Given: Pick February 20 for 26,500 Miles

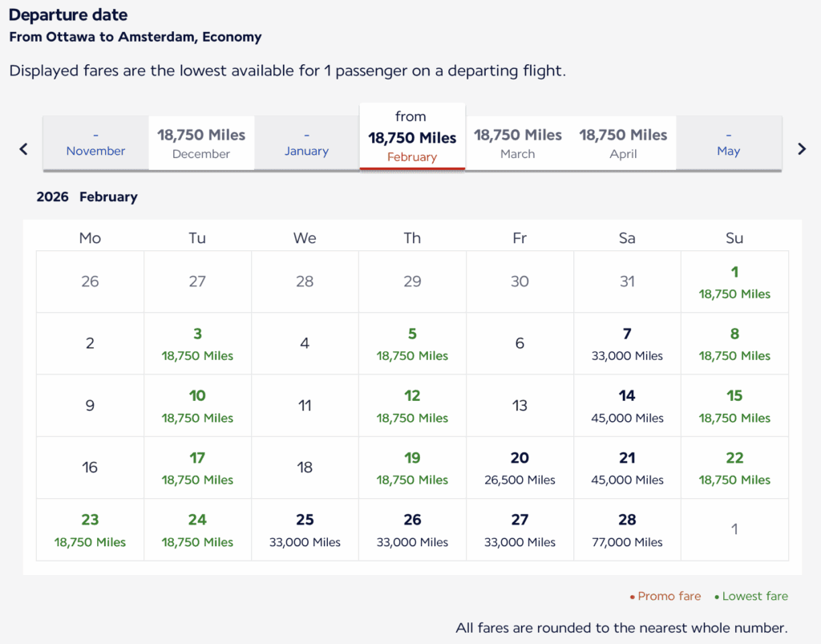Looking at the screenshot, I should click(520, 468).
